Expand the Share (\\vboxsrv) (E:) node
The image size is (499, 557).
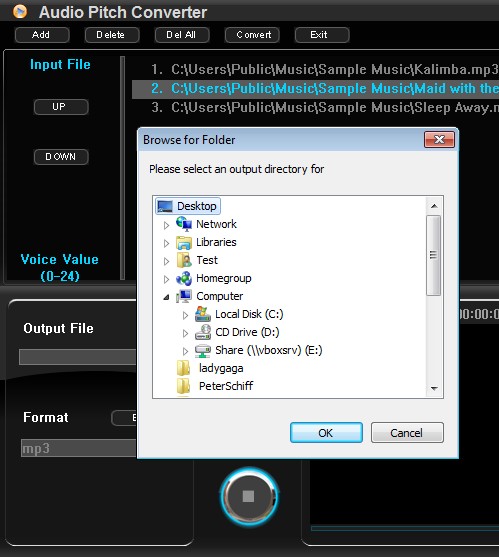coord(185,352)
